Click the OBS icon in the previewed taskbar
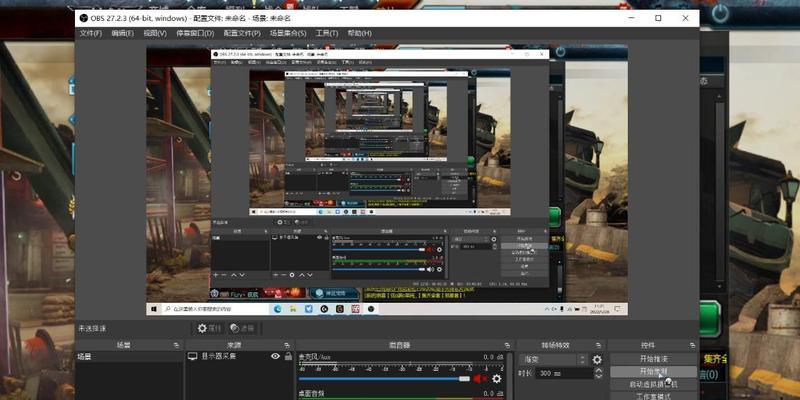The width and height of the screenshot is (800, 400). pyautogui.click(x=371, y=309)
